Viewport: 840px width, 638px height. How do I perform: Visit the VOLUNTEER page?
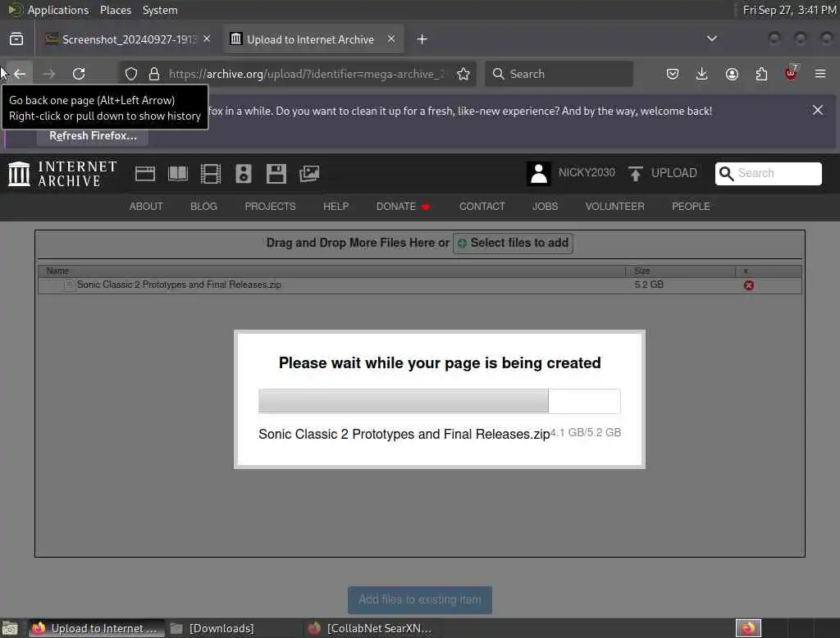(x=615, y=206)
